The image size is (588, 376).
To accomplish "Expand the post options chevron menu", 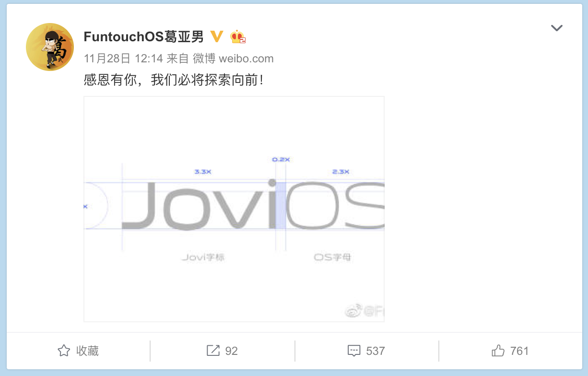I will click(556, 28).
